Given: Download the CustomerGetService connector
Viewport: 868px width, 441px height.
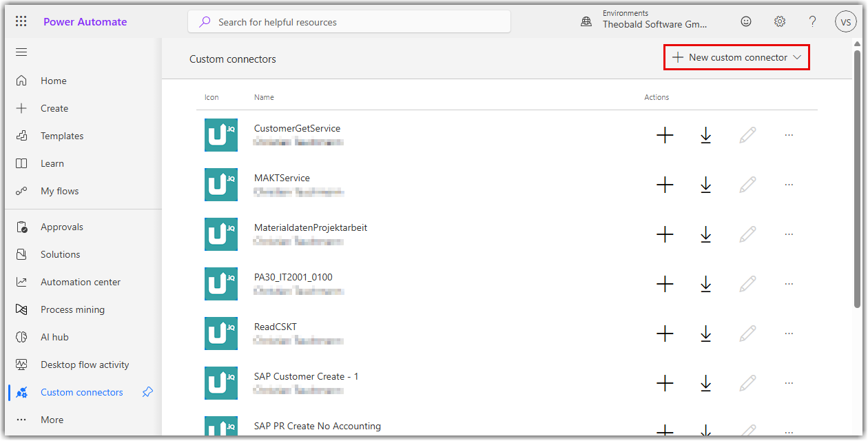Looking at the screenshot, I should [705, 135].
